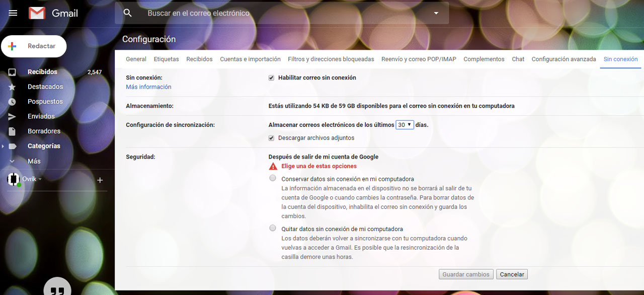Open Reenvío y correo POP/IMAP tab
The width and height of the screenshot is (644, 295).
419,59
